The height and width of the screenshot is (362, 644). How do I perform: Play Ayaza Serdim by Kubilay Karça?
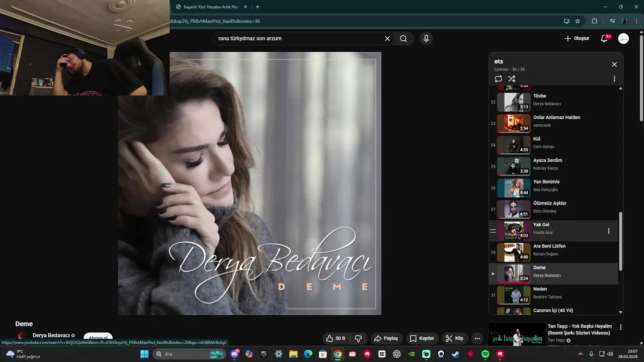tap(553, 167)
